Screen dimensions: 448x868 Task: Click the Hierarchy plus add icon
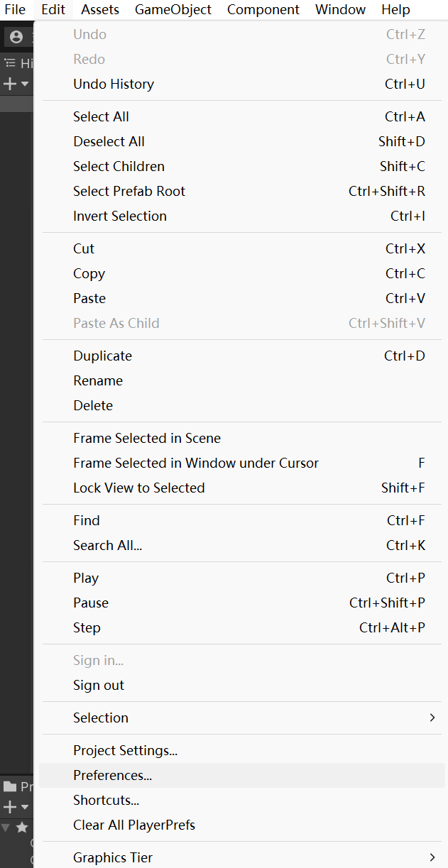tap(10, 84)
